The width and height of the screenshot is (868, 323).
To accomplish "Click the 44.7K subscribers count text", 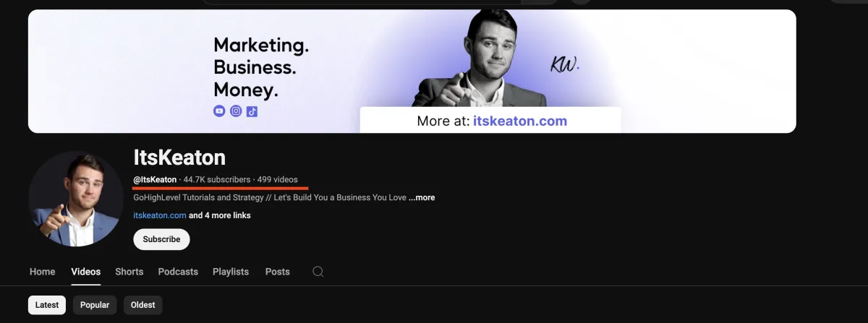I will 217,179.
